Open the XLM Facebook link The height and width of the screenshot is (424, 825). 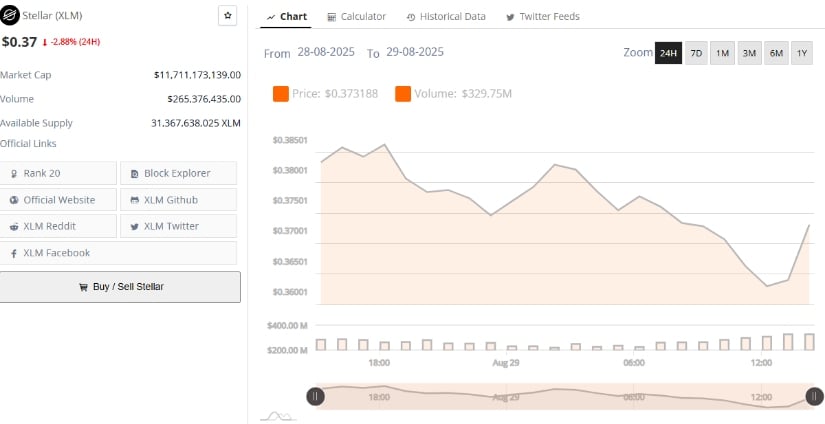[x=118, y=253]
